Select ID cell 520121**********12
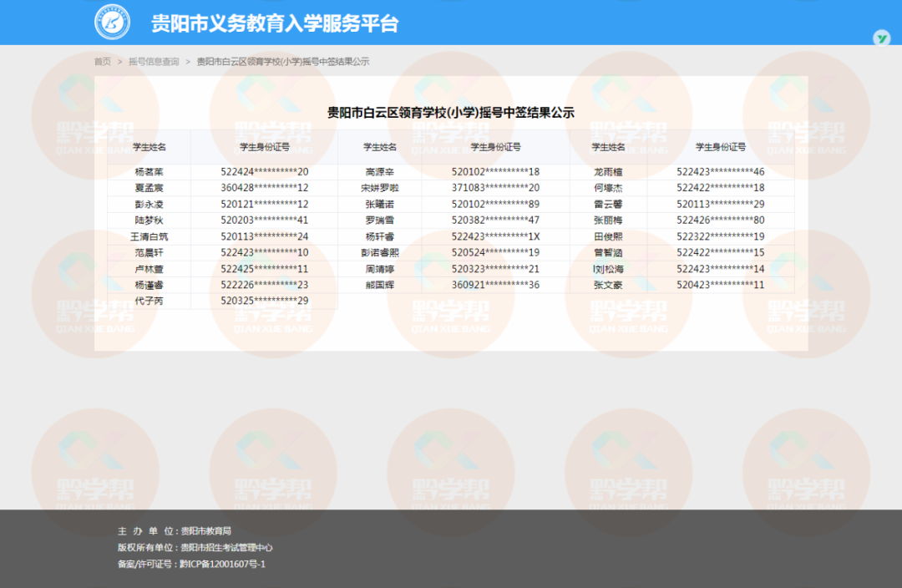902x588 pixels. [264, 205]
